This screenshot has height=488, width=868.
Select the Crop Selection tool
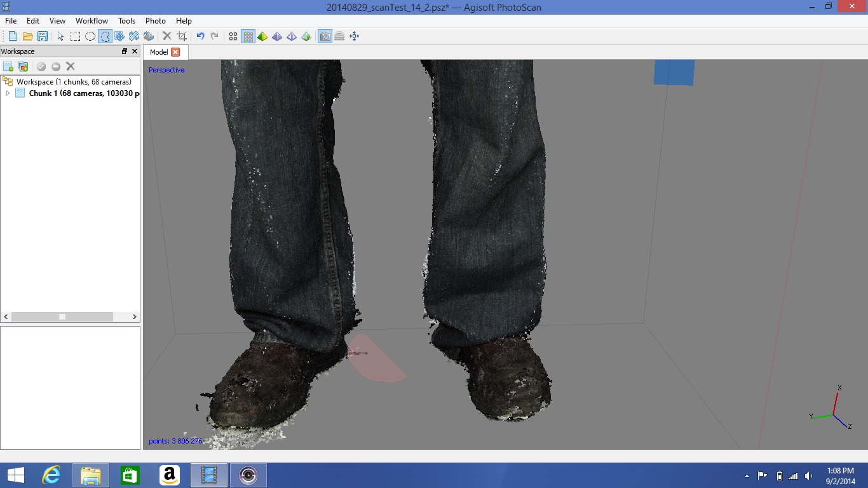pos(181,36)
